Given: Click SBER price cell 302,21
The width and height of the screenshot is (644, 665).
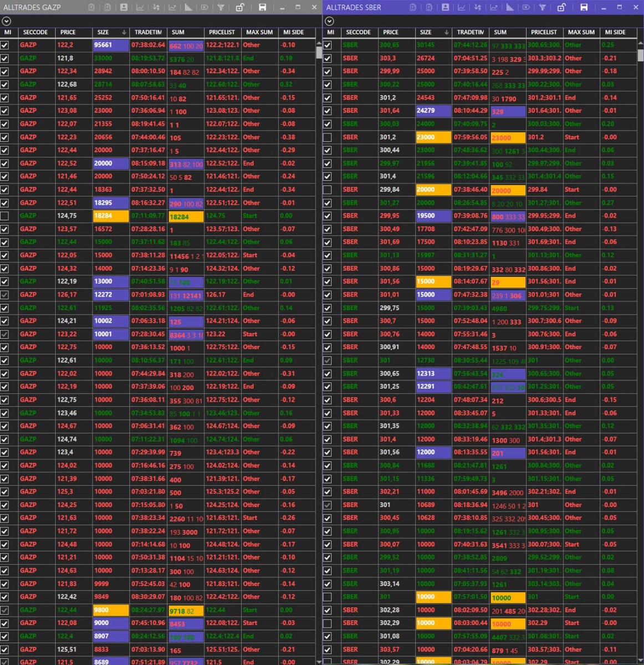Looking at the screenshot, I should (396, 492).
